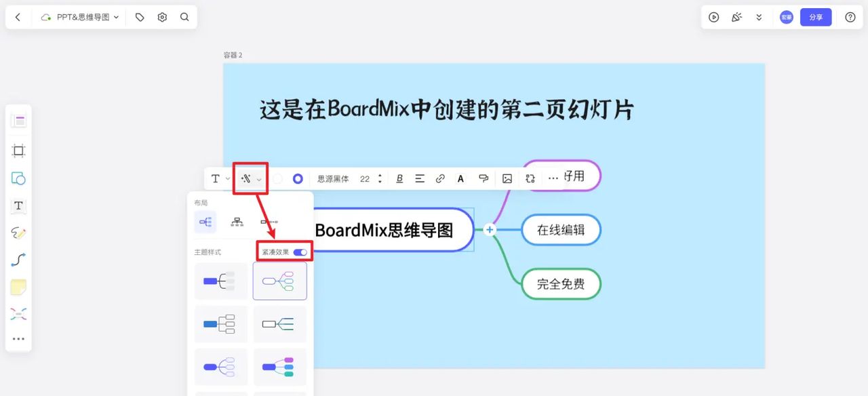Viewport: 868px width, 396px height.
Task: Toggle bold formatting
Action: pos(399,179)
